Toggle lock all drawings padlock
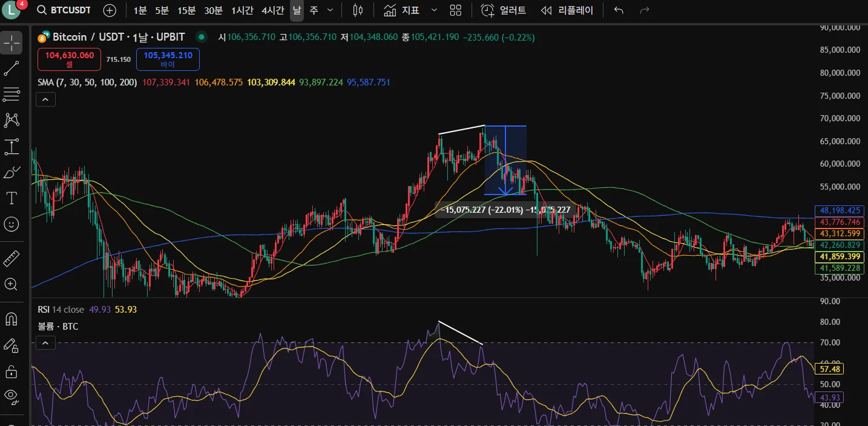This screenshot has width=868, height=426. [x=12, y=371]
